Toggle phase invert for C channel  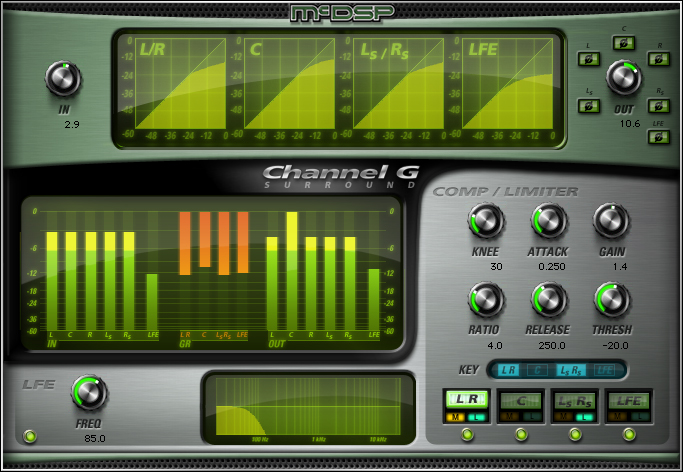[624, 43]
